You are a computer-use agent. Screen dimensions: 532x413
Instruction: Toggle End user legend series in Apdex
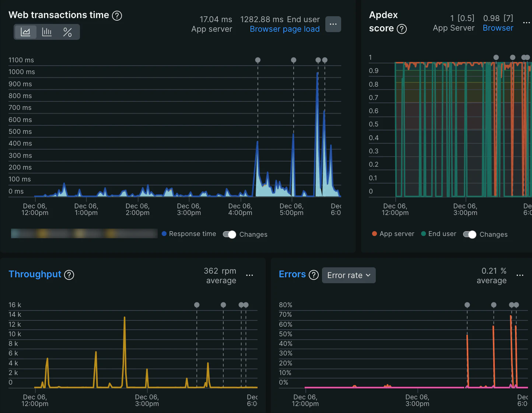pos(438,234)
